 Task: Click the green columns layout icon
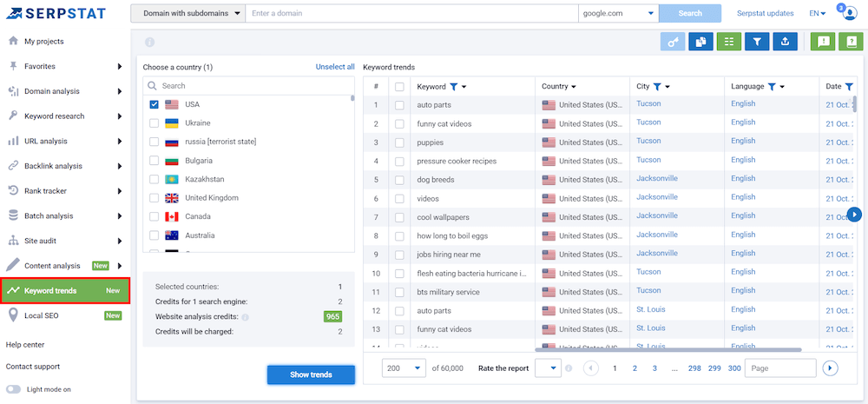point(729,41)
